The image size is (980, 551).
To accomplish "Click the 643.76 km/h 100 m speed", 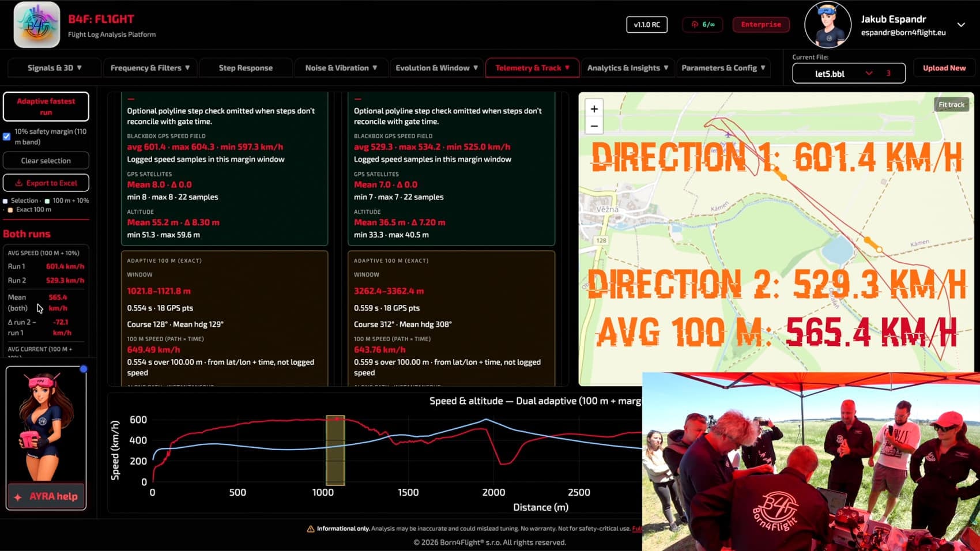I will pyautogui.click(x=380, y=350).
